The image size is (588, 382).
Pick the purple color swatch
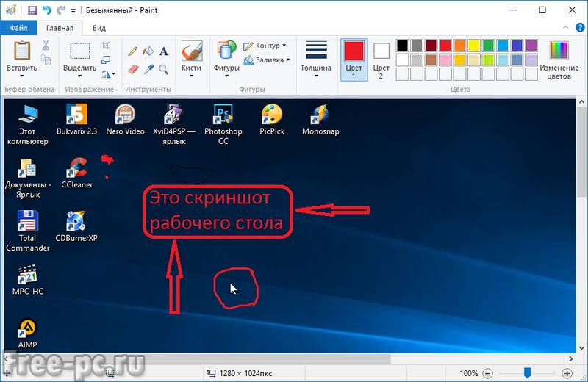531,46
